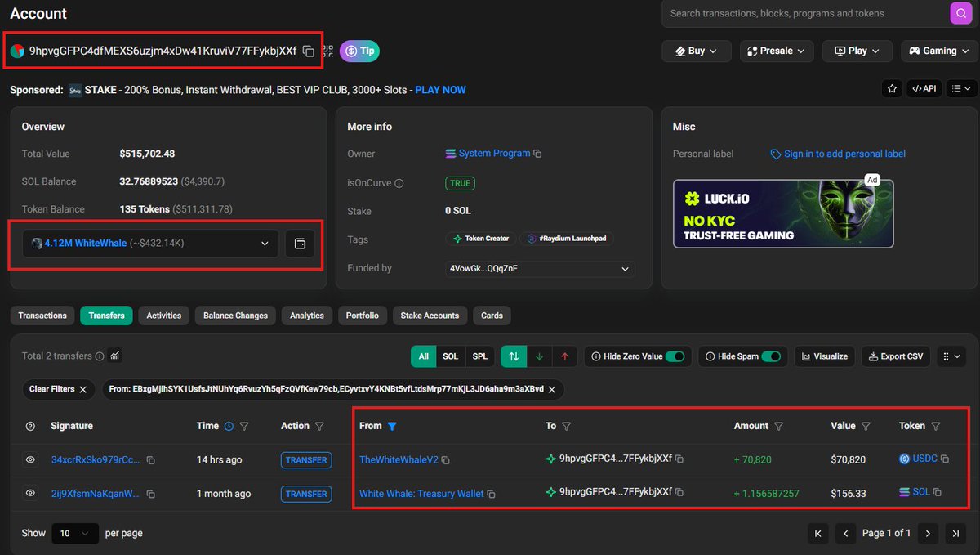Open the wallet icon next to WhiteWhale token
The image size is (980, 555).
[300, 244]
